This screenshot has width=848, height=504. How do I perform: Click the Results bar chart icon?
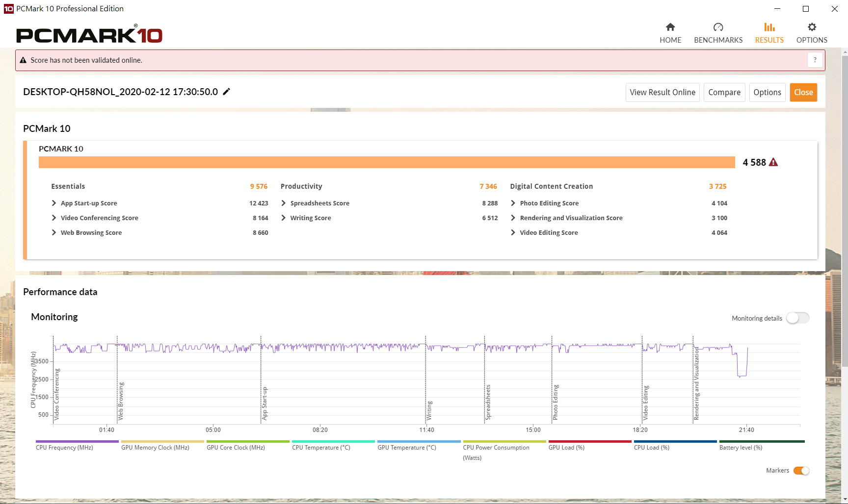coord(769,27)
